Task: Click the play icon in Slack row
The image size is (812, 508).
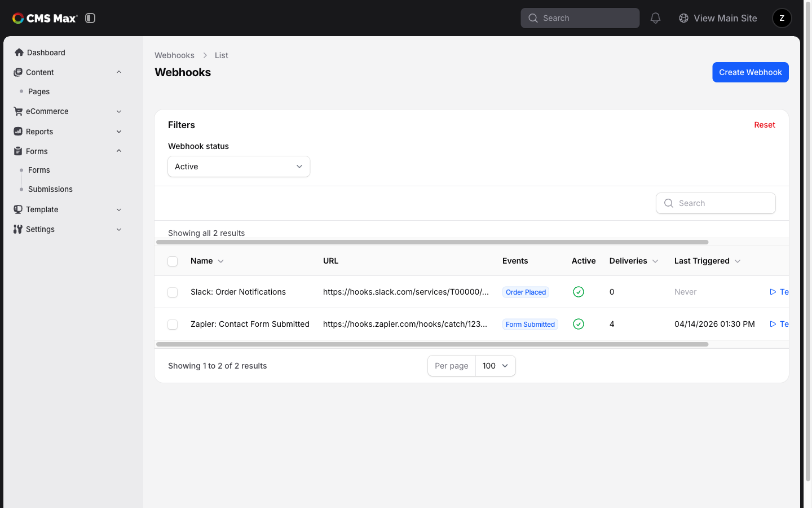Action: (773, 292)
